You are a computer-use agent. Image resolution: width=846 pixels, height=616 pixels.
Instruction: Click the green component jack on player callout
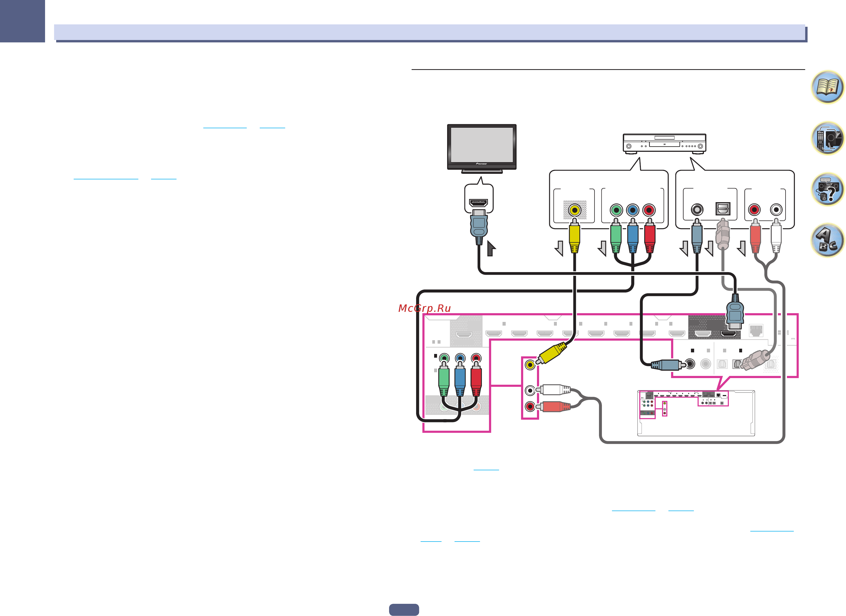click(616, 210)
